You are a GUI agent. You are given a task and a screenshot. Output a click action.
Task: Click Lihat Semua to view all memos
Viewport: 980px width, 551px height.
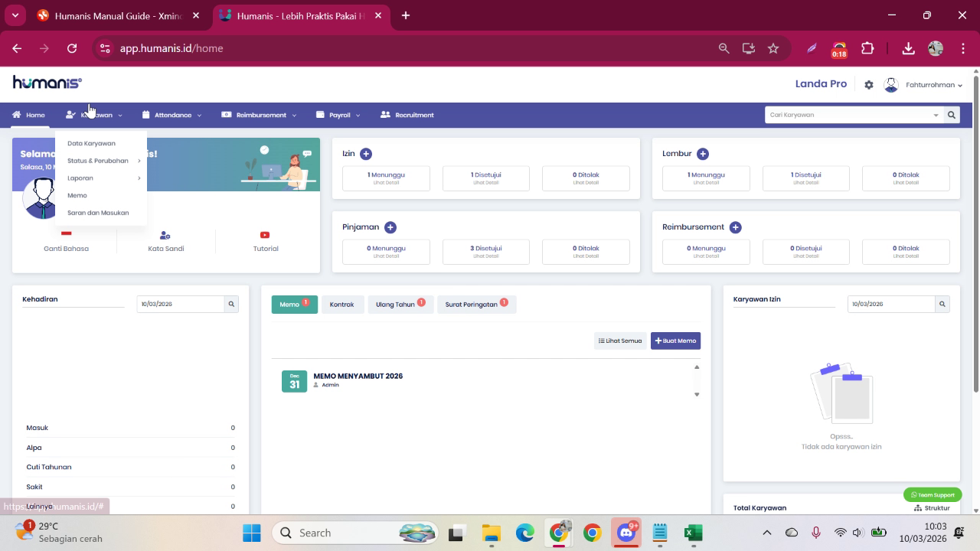tap(620, 341)
